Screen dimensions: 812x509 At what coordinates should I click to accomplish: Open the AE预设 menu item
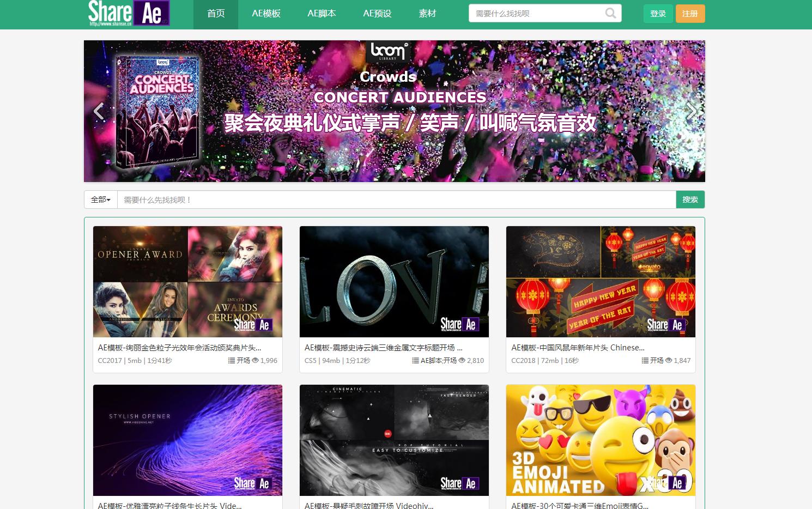point(377,14)
